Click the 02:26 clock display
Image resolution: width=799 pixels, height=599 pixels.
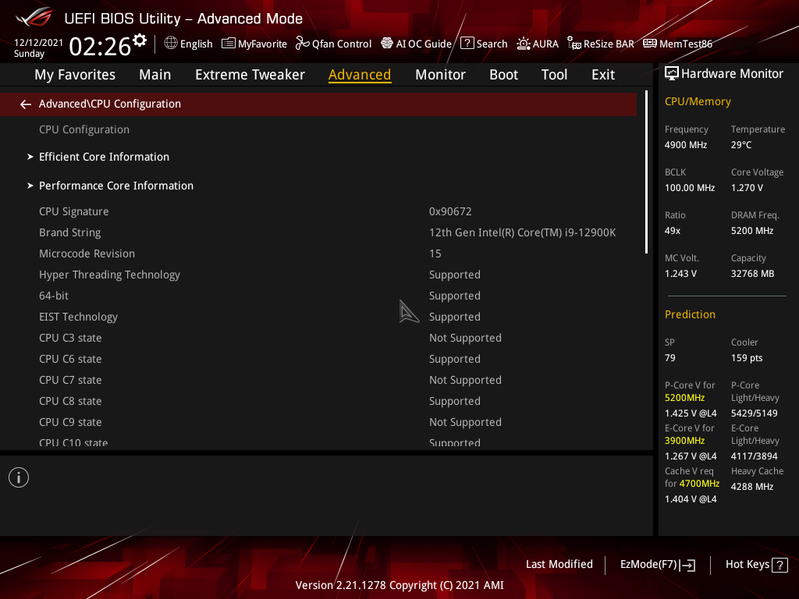click(x=100, y=46)
